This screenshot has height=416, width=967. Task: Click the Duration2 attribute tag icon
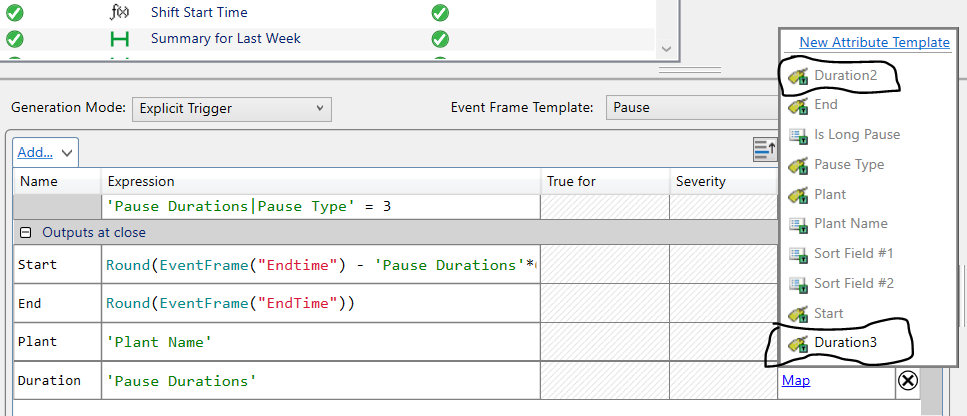798,76
